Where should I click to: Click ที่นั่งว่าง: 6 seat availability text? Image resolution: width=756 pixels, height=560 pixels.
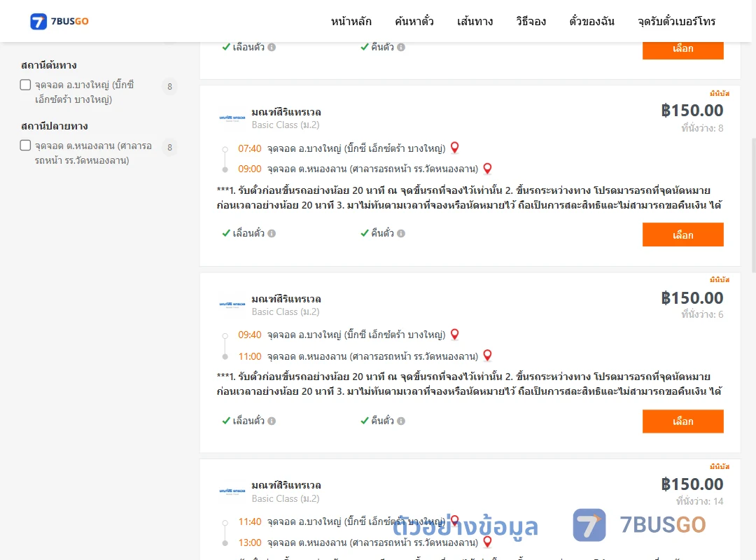tap(702, 314)
